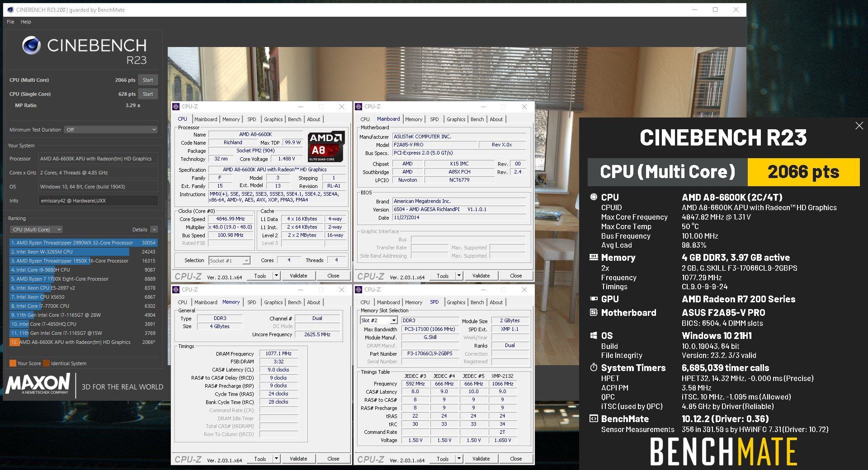The width and height of the screenshot is (868, 470).
Task: Click the AMD A8 processor logo in CPU-Z
Action: point(326,146)
